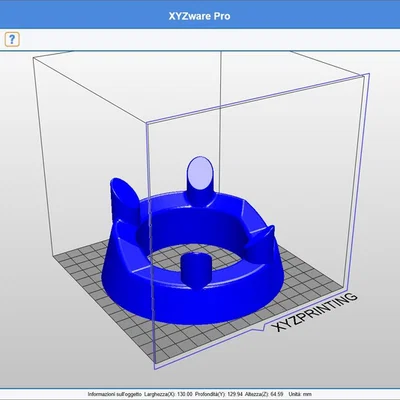Click the Larghezza(X) 130.00 value in status bar
Screen dimensions: 400x400
(169, 394)
